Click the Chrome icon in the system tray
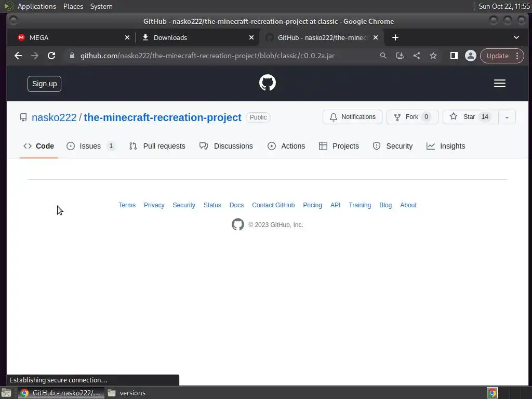532x399 pixels. coord(493,393)
